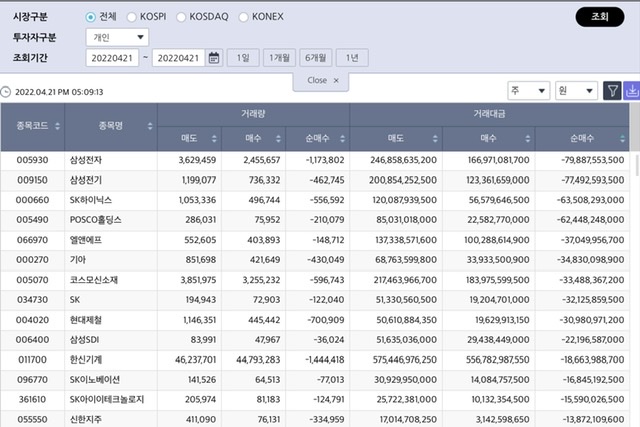Viewport: 640px width, 427px height.
Task: Expand the 주 unit dropdown
Action: [x=528, y=91]
